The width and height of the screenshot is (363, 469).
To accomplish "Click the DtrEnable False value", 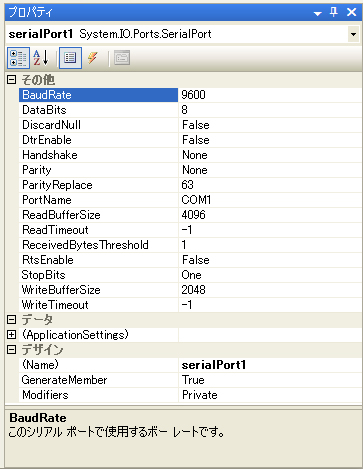I will tap(270, 140).
